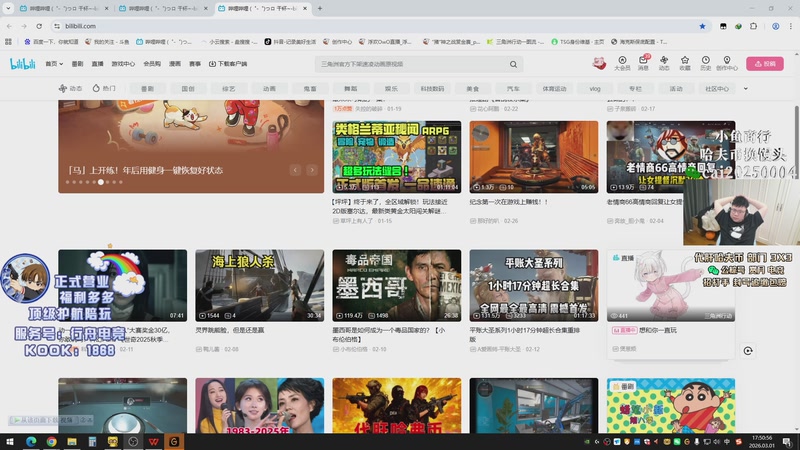Viewport: 800px width, 450px height.
Task: Click the refresh recommendations round button
Action: [748, 351]
